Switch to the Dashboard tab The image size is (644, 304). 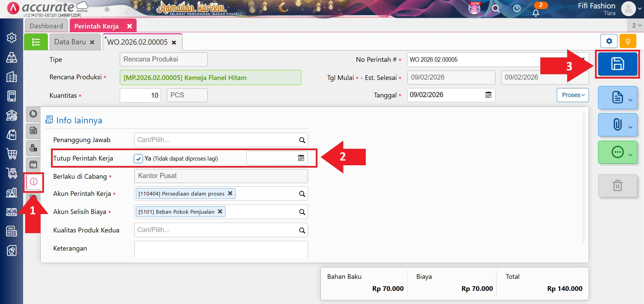click(46, 26)
